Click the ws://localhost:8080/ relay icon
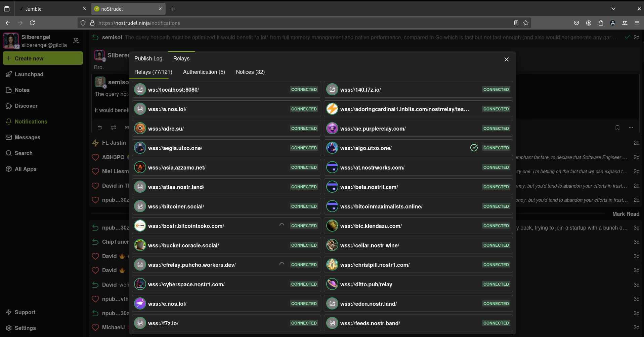This screenshot has width=644, height=337. click(x=140, y=90)
